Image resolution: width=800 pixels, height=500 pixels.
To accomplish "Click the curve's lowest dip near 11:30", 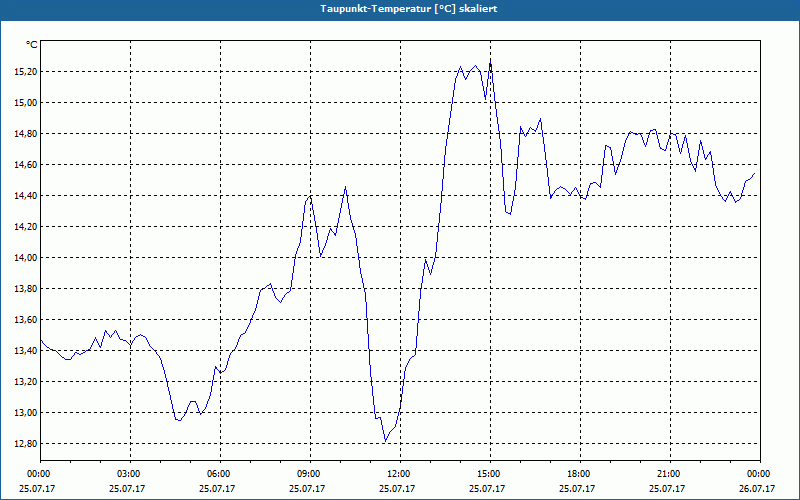I will 386,441.
